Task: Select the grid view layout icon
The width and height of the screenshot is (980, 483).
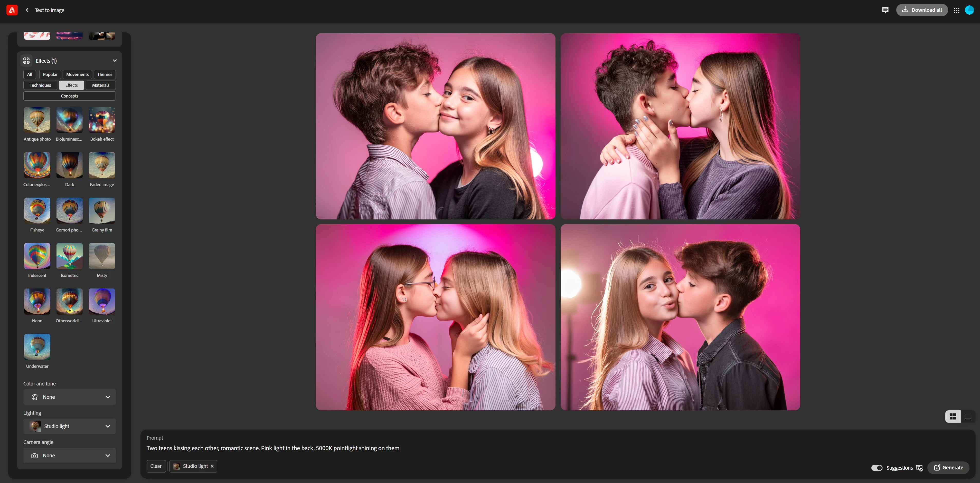Action: click(953, 417)
